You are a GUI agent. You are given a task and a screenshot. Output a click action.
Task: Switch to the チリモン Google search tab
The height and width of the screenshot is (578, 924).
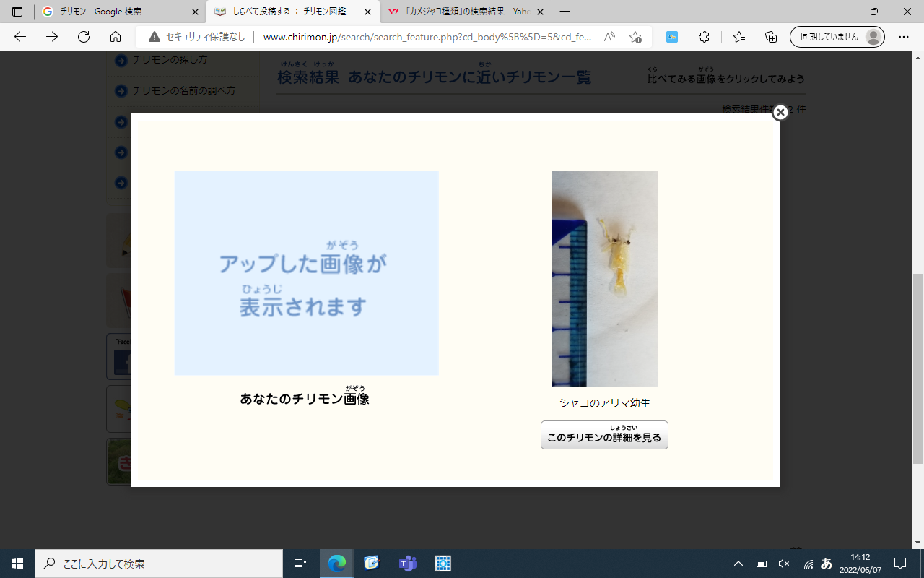pos(120,12)
